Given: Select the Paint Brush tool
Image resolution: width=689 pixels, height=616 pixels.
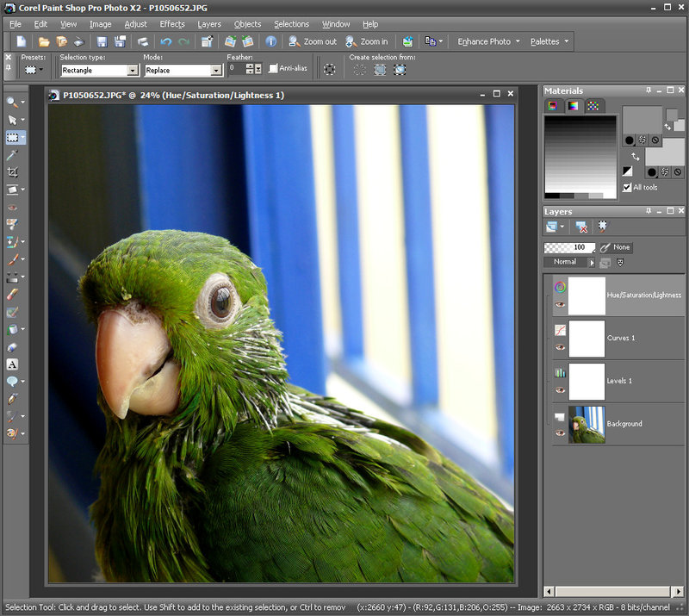Looking at the screenshot, I should (x=12, y=259).
